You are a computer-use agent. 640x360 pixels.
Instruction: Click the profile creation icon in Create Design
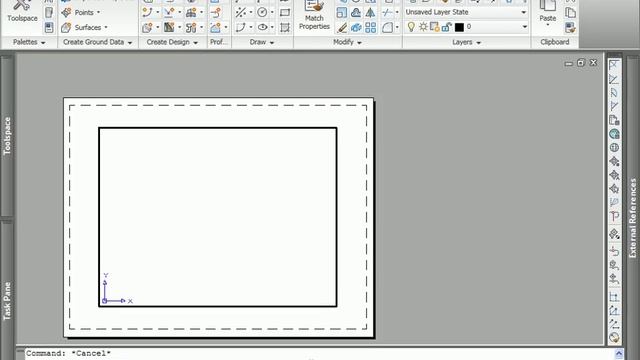pyautogui.click(x=169, y=13)
